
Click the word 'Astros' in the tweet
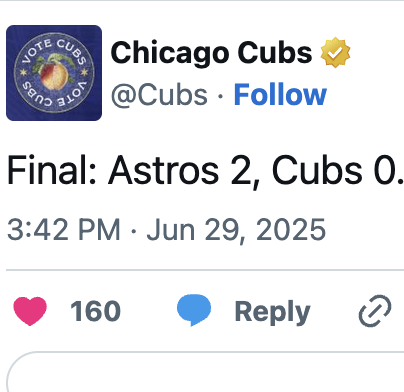point(164,171)
